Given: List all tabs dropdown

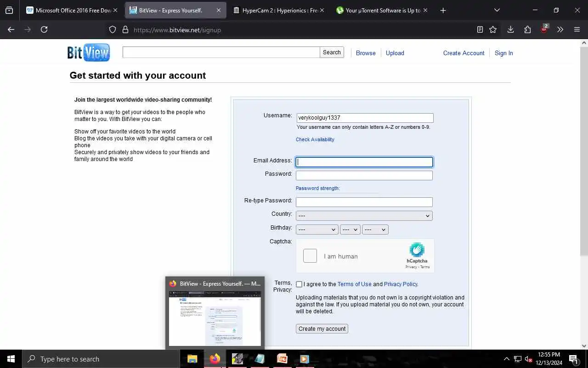Looking at the screenshot, I should [497, 10].
